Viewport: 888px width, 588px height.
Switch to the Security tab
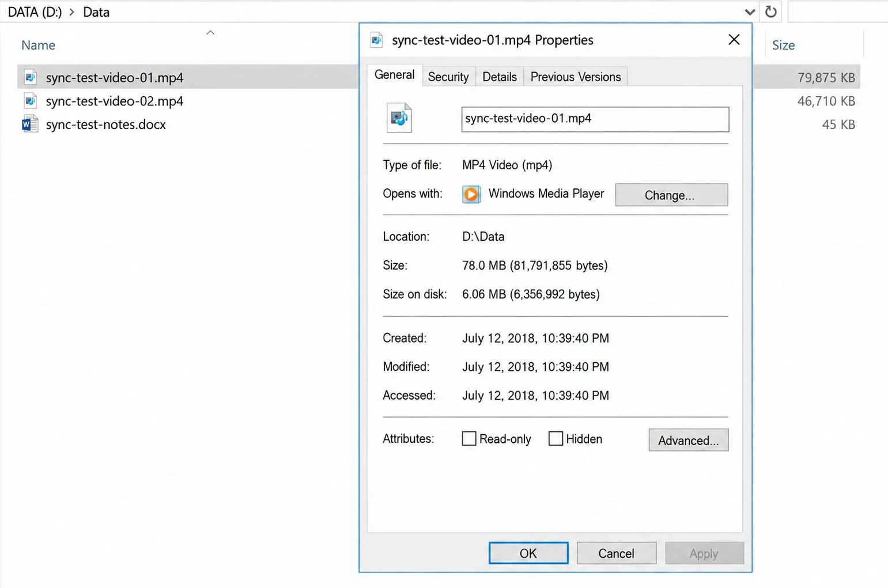(448, 77)
